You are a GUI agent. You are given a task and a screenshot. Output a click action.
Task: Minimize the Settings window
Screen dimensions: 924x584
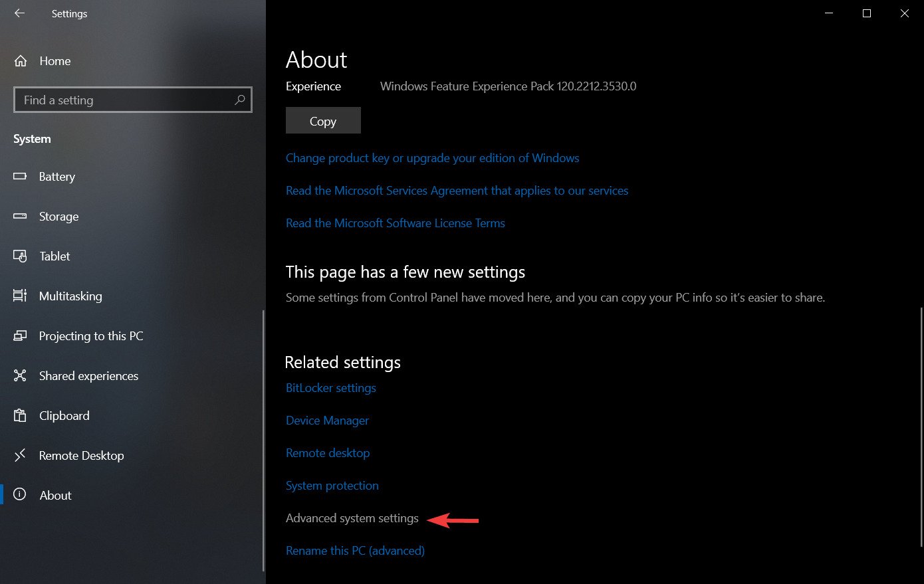click(x=828, y=13)
